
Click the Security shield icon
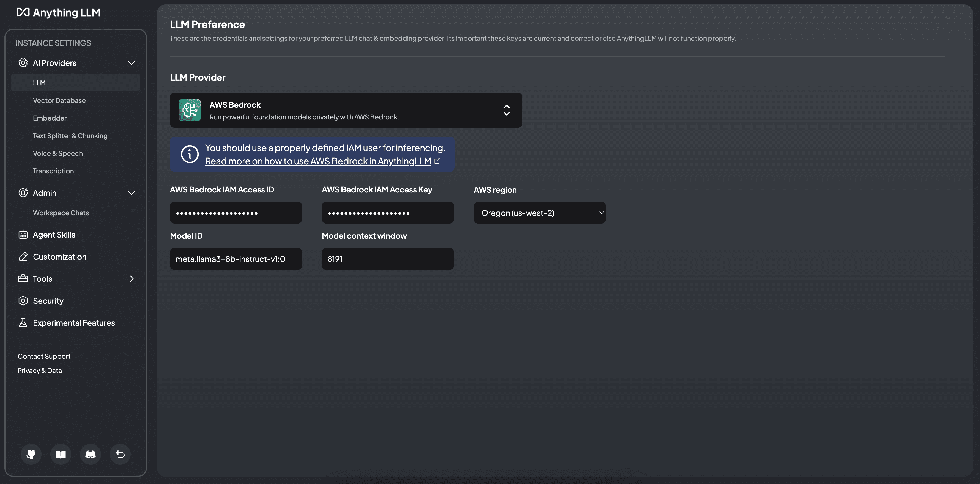click(23, 300)
